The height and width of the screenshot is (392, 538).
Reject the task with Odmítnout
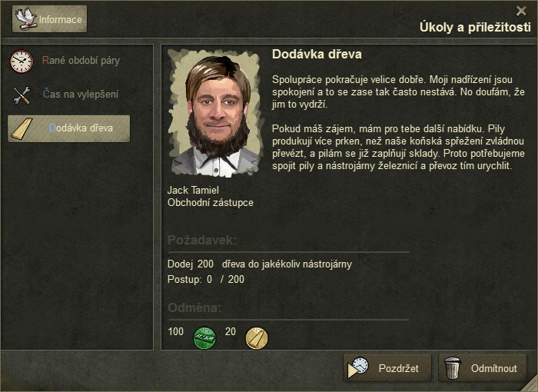[483, 368]
